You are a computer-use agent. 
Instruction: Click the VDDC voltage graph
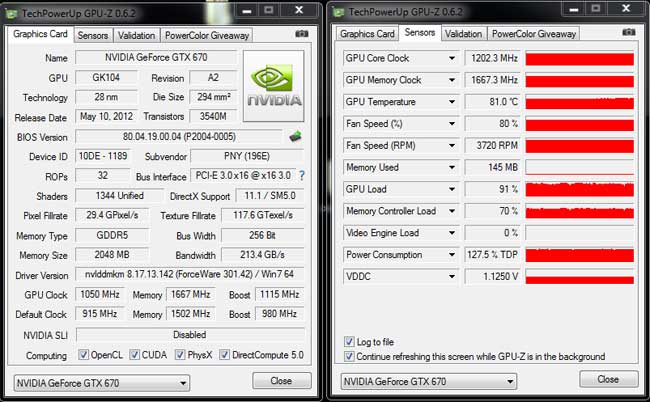click(x=580, y=276)
